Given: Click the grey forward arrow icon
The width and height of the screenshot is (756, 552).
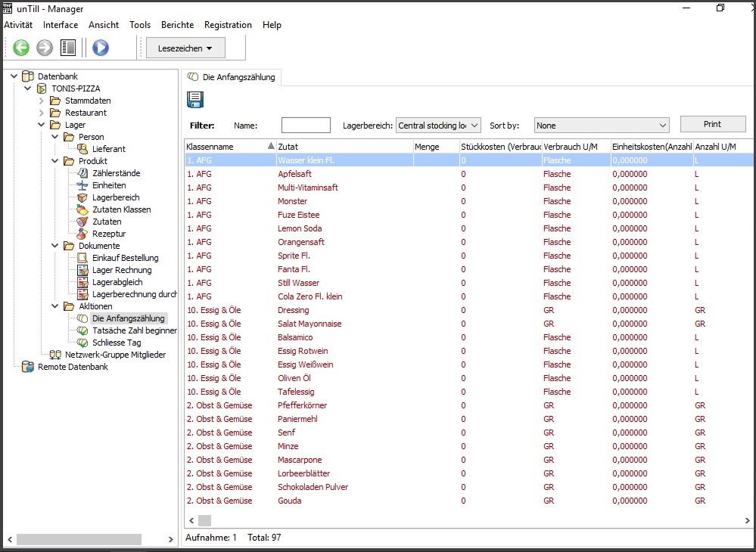Looking at the screenshot, I should click(x=45, y=48).
